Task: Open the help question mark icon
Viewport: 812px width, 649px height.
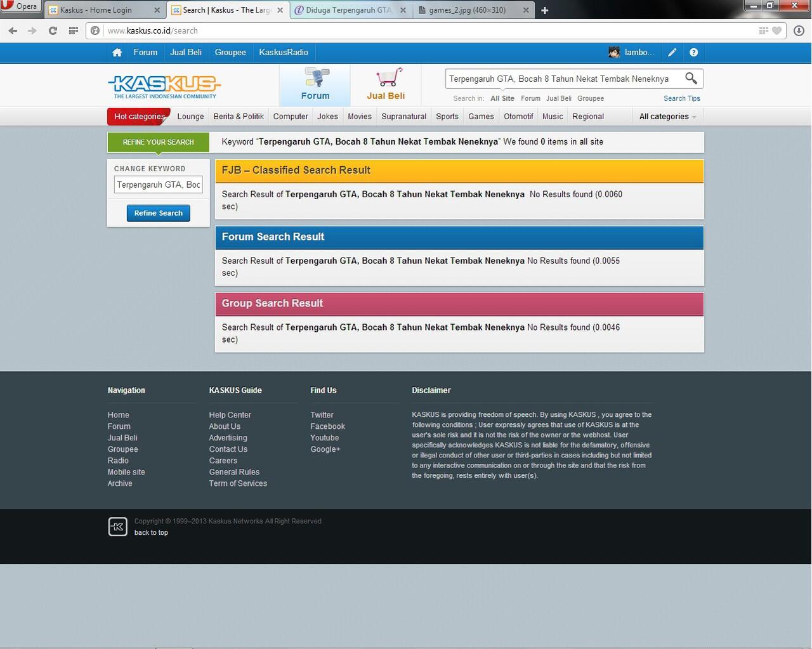Action: pos(693,53)
